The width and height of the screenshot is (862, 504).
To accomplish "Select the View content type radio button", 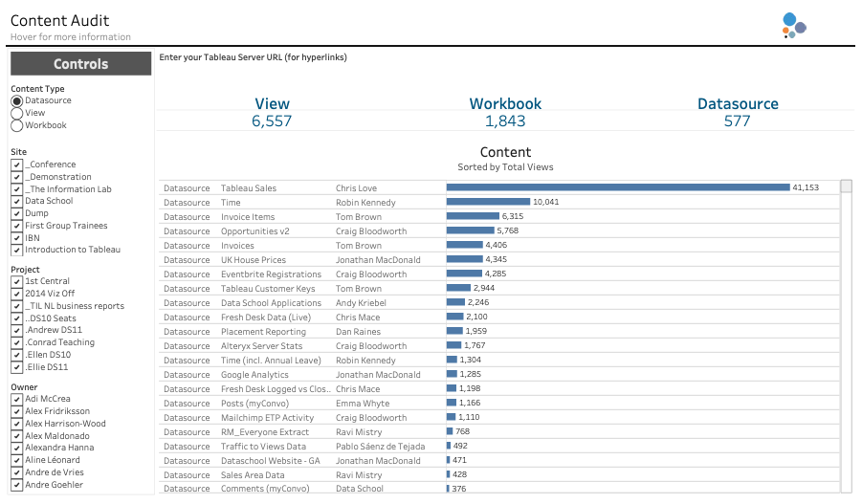I will click(16, 113).
